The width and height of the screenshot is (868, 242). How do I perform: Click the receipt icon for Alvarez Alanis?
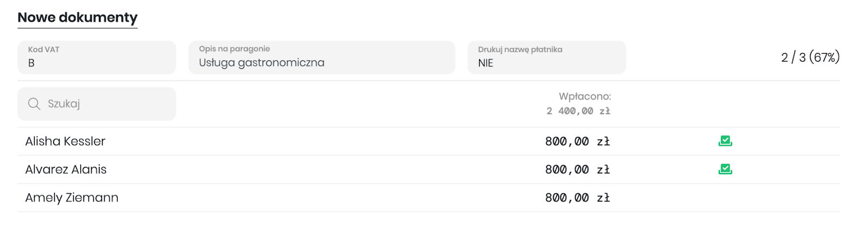coord(725,169)
